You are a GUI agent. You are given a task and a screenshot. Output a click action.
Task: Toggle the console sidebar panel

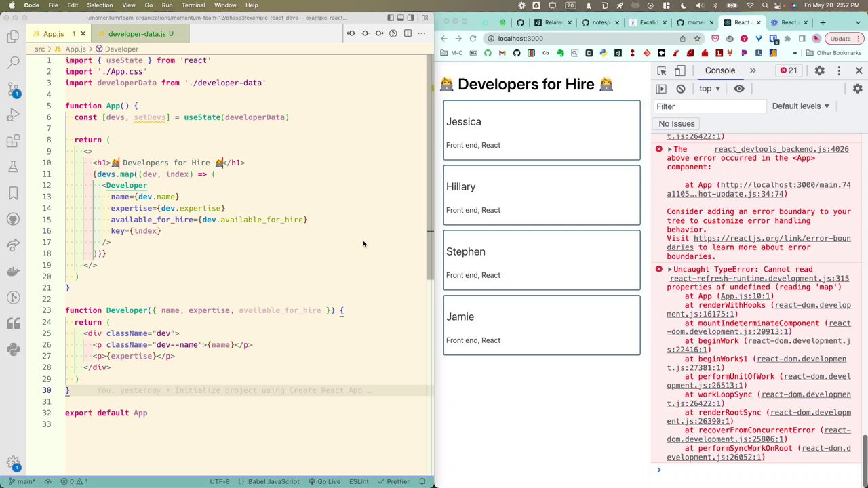tap(661, 89)
